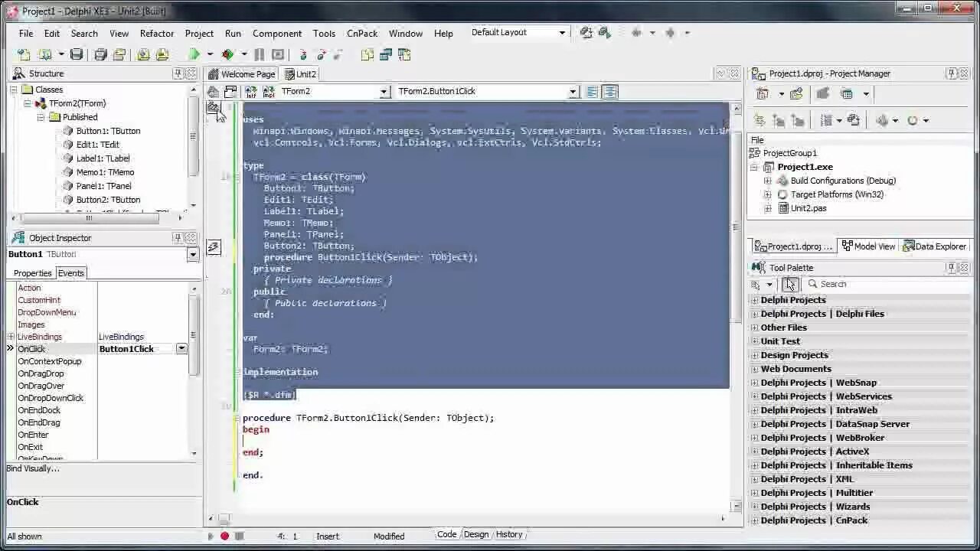
Task: Expand Target Platforms (Win32) node
Action: pyautogui.click(x=767, y=194)
